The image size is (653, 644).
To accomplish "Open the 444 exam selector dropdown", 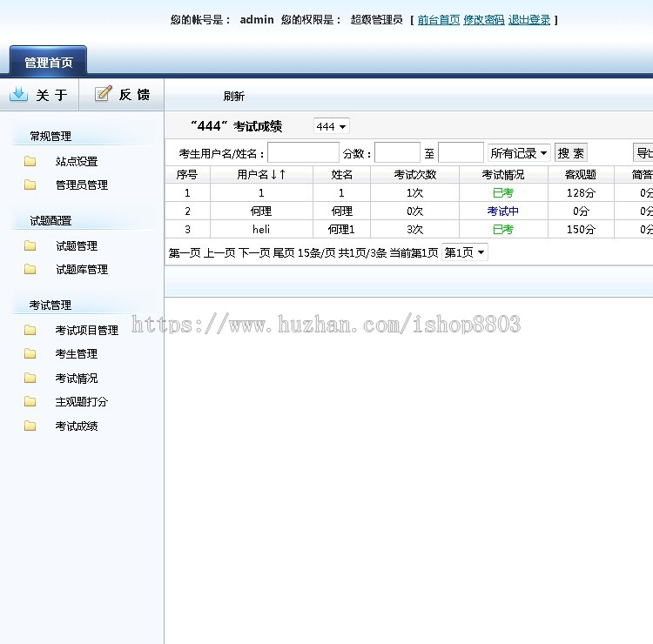I will (332, 126).
